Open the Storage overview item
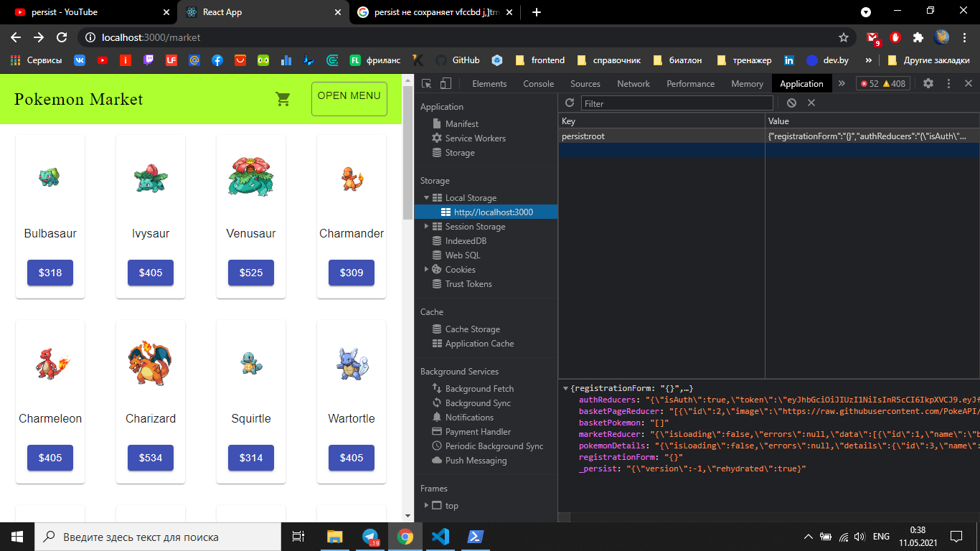Image resolution: width=980 pixels, height=551 pixels. point(460,153)
